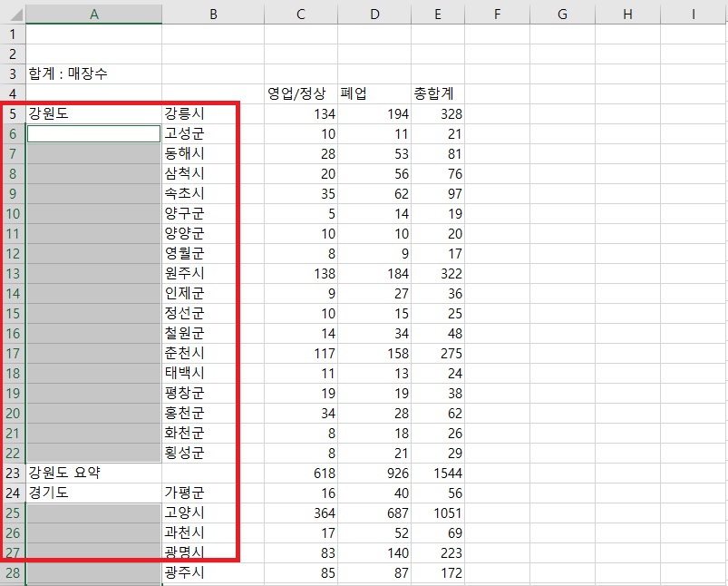Click the total 172 in 광주시 row
This screenshot has width=728, height=586.
click(x=438, y=573)
